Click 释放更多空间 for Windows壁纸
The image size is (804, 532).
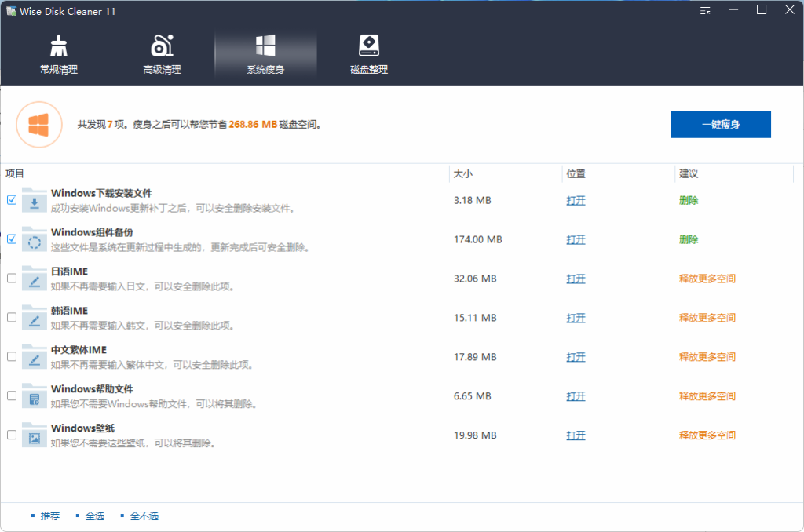tap(707, 435)
